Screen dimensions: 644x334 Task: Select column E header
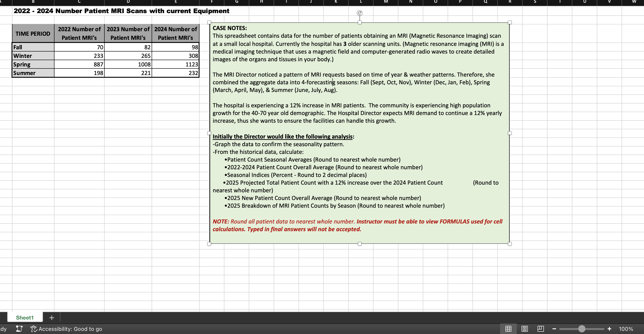coord(176,2)
